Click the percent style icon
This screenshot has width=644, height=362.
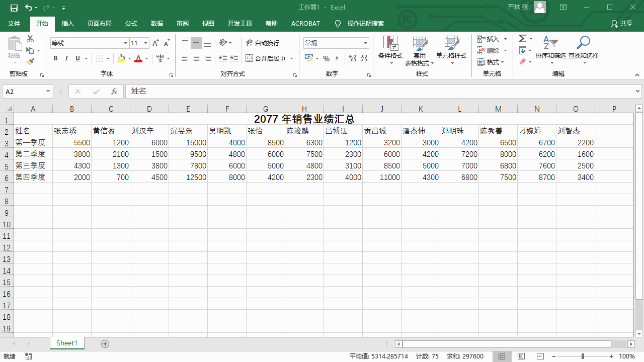(x=326, y=58)
